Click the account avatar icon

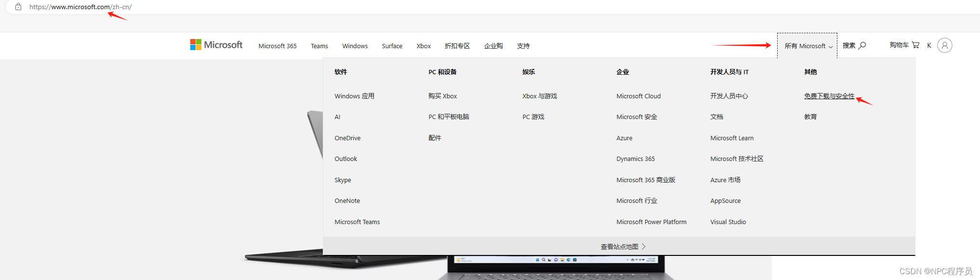tap(945, 45)
